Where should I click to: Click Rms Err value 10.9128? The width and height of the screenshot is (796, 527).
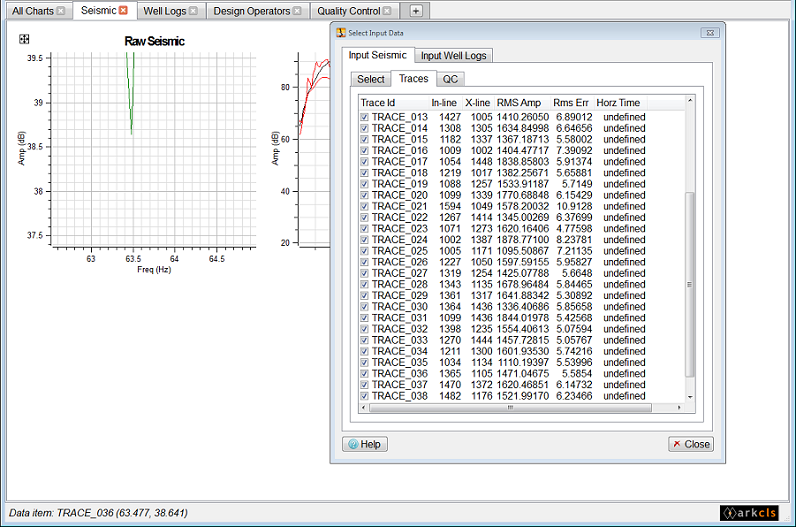574,207
